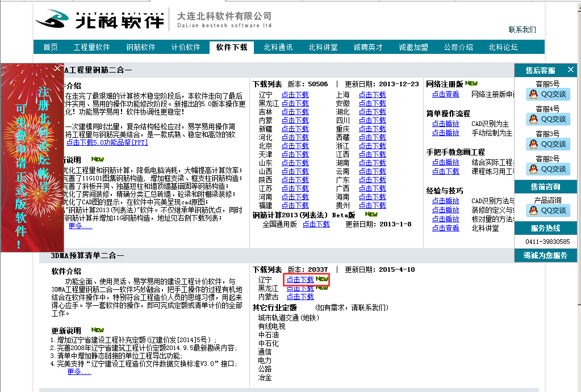
Task: Open the 计价软件 navigation item
Action: pos(186,47)
